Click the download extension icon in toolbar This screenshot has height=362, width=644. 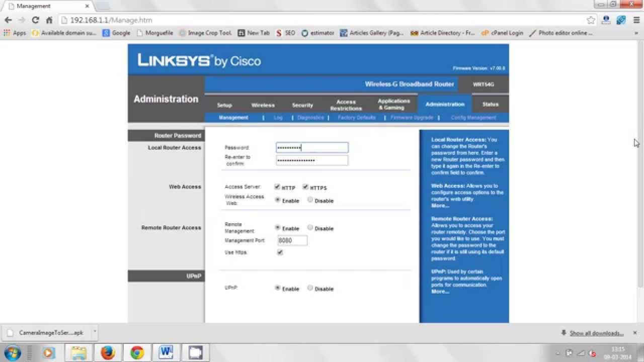(x=606, y=20)
